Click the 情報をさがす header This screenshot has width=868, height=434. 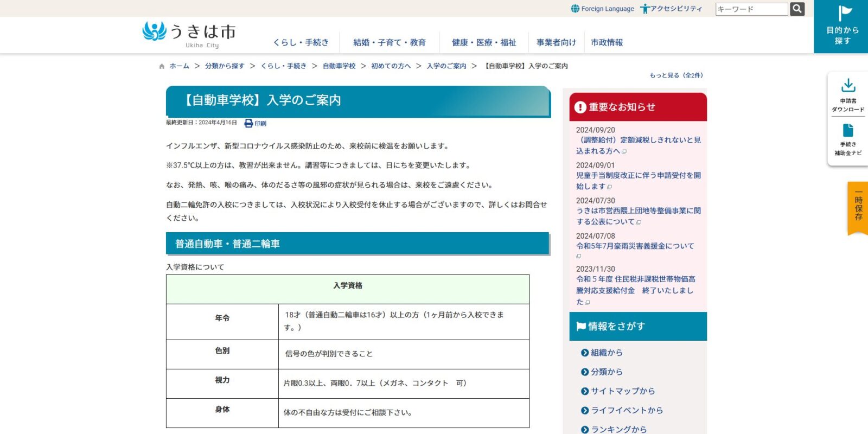[638, 327]
